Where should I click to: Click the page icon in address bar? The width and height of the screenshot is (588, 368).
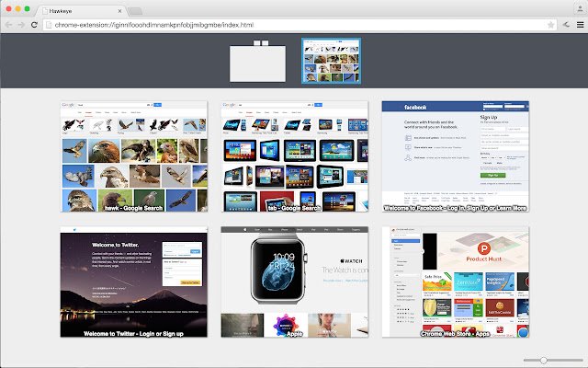[x=49, y=25]
